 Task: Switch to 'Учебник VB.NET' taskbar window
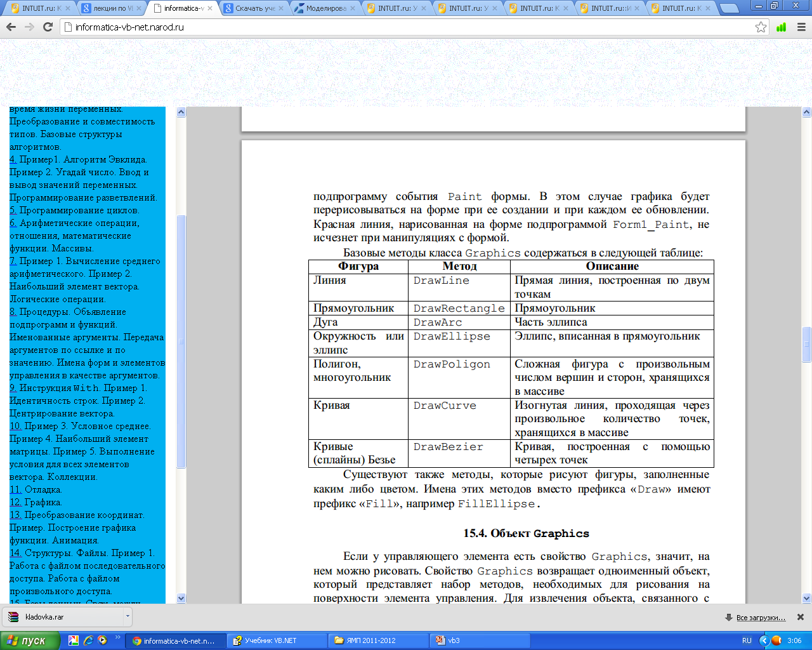pos(277,640)
